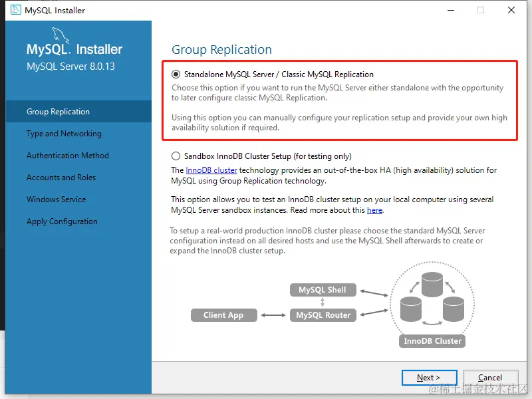Open the InnoDB cluster hyperlink

point(211,170)
